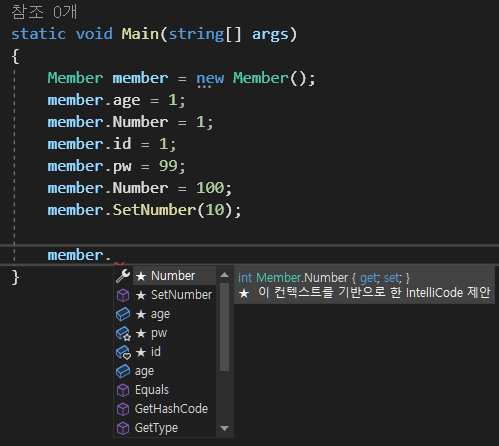This screenshot has width=499, height=446.
Task: Choose the starred pw suggestion
Action: pos(166,333)
